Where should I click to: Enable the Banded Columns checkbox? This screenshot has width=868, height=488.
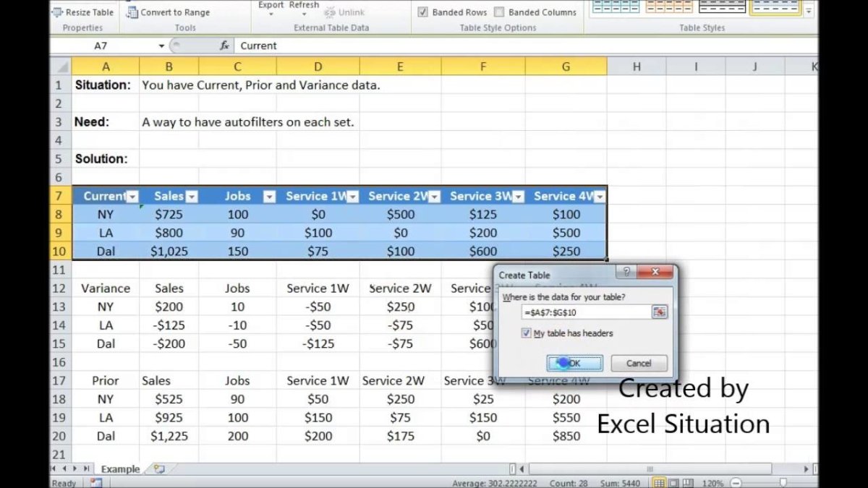(499, 12)
